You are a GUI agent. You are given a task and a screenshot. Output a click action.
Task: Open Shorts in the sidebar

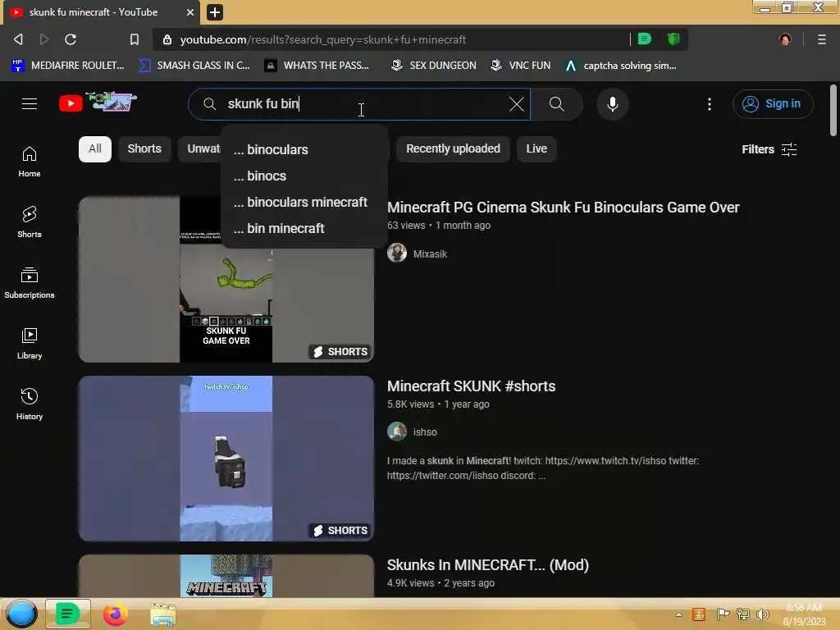(30, 221)
